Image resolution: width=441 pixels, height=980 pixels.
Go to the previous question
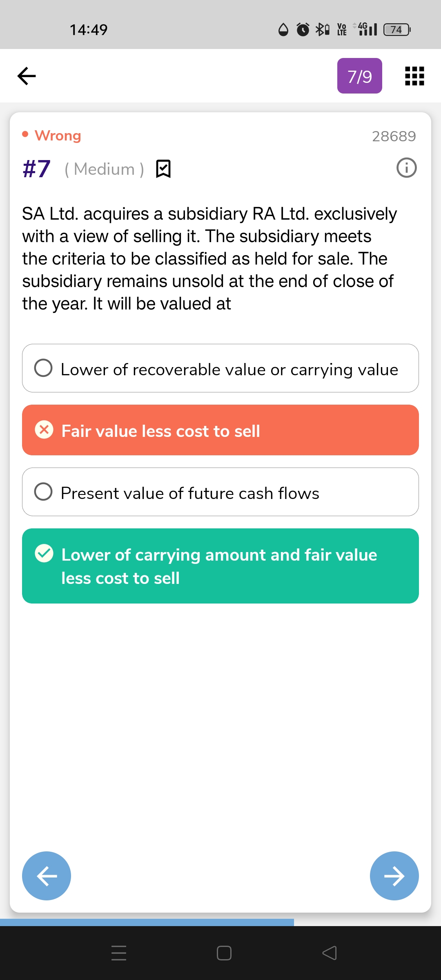coord(47,875)
